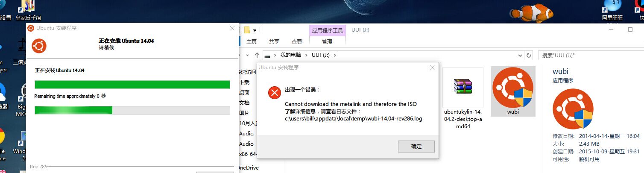Open the 查看 ribbon tab
Viewport: 644px width, 173px height.
297,41
